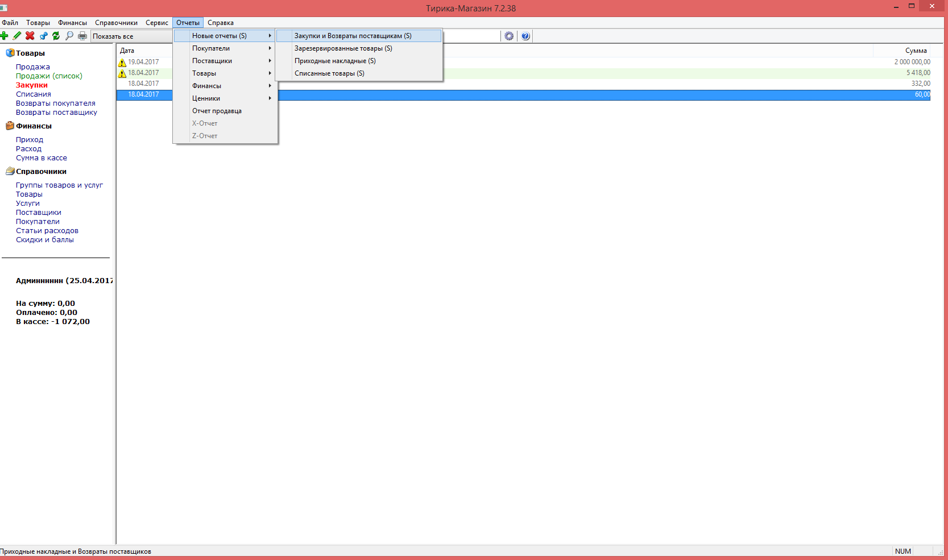
Task: Open settings via the gear icon
Action: 509,36
